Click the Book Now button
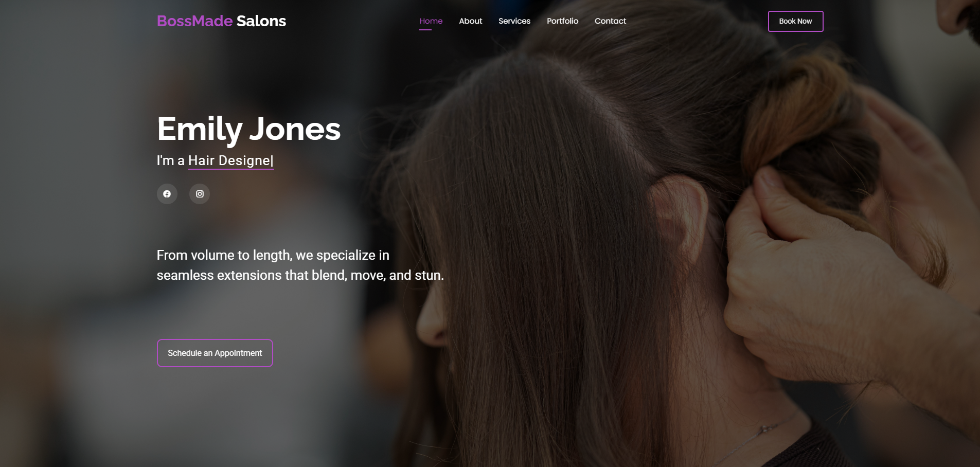980x467 pixels. 796,21
